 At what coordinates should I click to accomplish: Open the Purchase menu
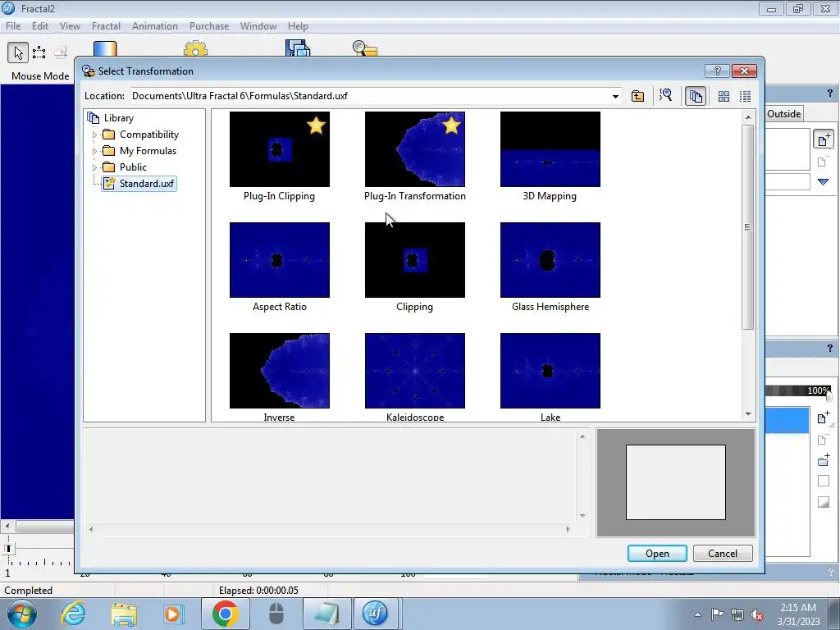[209, 26]
